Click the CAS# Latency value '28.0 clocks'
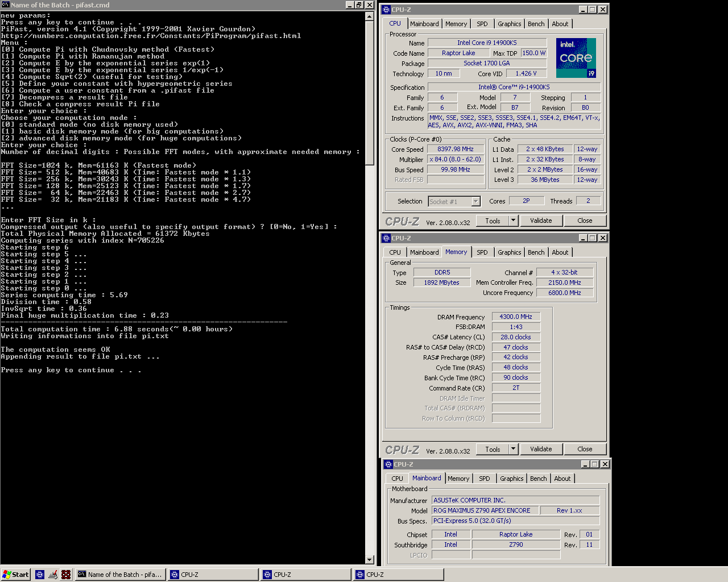The height and width of the screenshot is (582, 728). point(516,337)
